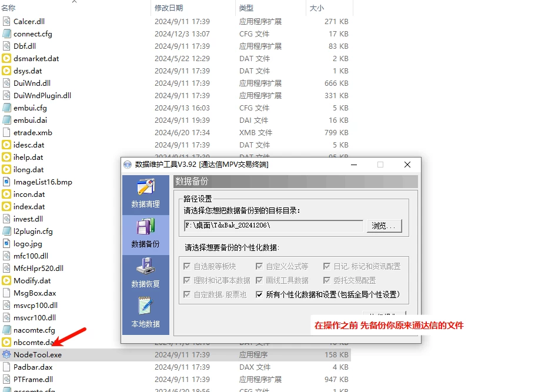The height and width of the screenshot is (392, 555).
Task: Open the 本地数据 sidebar icon
Action: 145,306
